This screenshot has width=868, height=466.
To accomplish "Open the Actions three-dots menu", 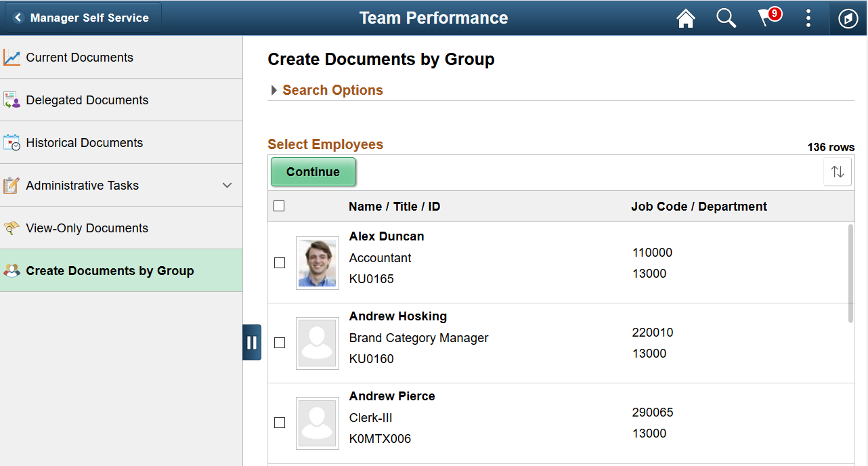I will click(x=808, y=18).
